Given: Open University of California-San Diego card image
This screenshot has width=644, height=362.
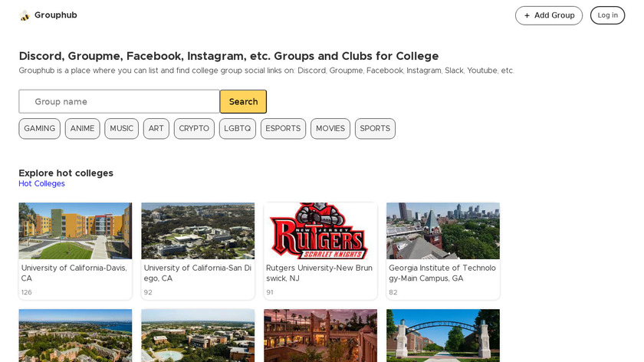Looking at the screenshot, I should [198, 231].
